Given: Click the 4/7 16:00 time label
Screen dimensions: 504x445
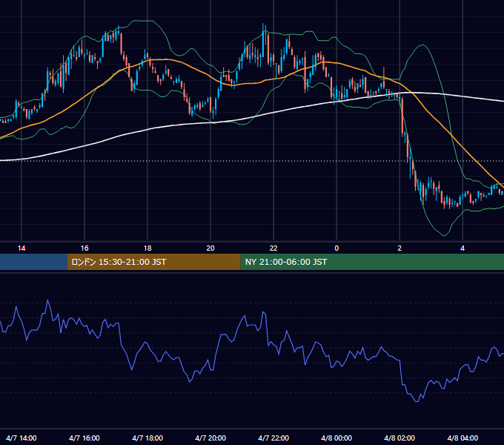Looking at the screenshot, I should [84, 438].
